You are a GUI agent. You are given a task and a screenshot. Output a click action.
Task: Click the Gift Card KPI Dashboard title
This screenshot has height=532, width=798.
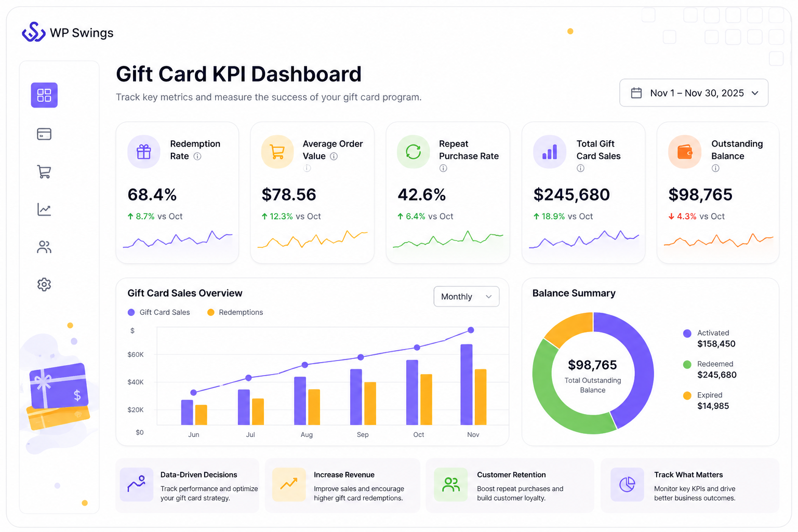tap(239, 74)
